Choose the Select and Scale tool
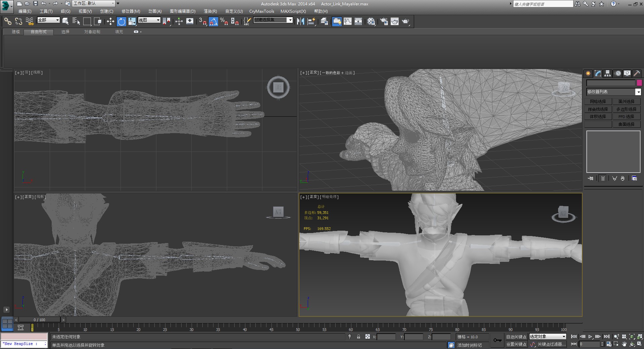This screenshot has width=644, height=349. [x=132, y=21]
